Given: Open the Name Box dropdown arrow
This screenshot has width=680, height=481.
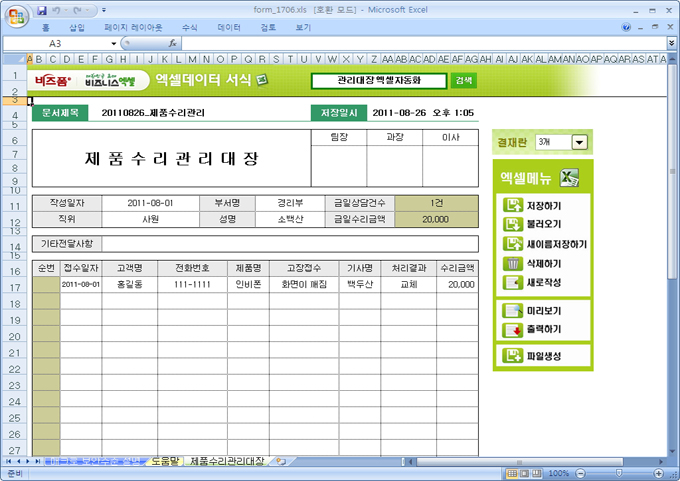Looking at the screenshot, I should [x=111, y=44].
